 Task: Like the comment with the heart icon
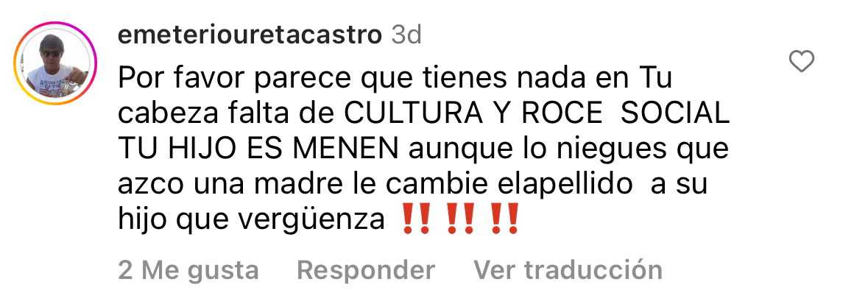801,62
